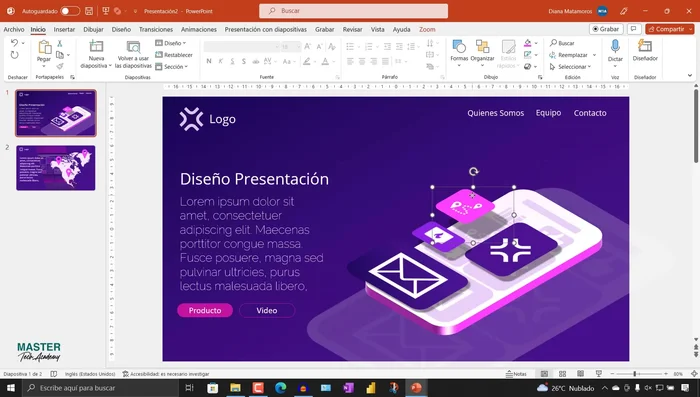
Task: Click the Dictar microphone icon
Action: [x=615, y=46]
